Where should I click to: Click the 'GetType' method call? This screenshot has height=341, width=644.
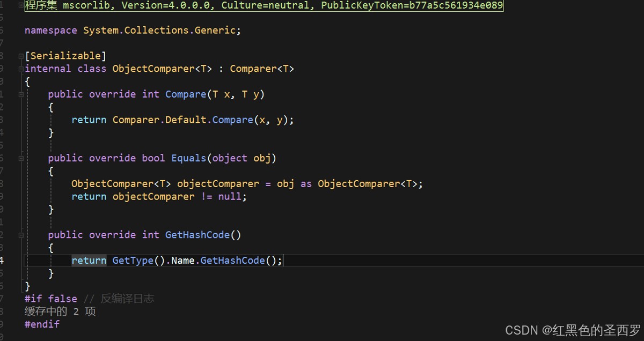133,261
